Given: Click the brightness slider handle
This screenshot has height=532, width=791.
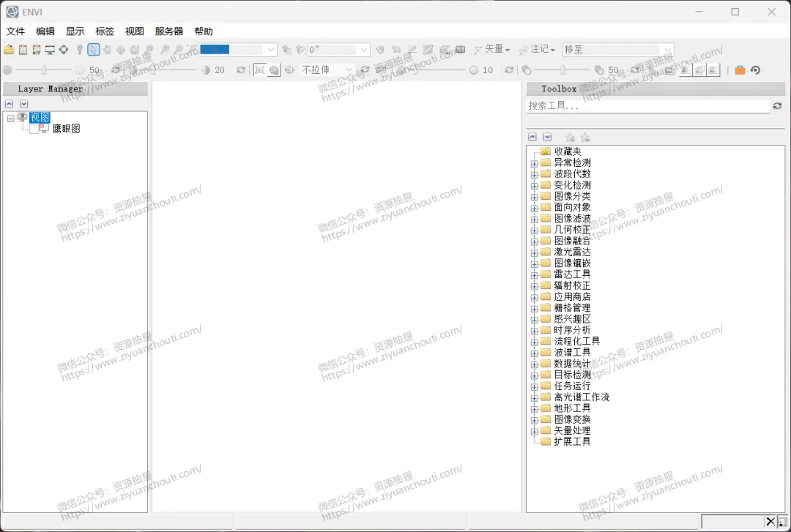Looking at the screenshot, I should (44, 70).
